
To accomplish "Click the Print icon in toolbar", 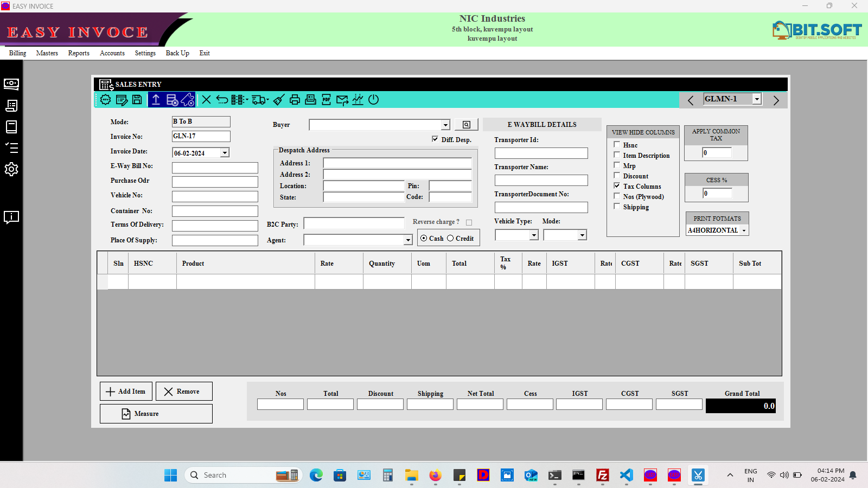I will point(295,100).
